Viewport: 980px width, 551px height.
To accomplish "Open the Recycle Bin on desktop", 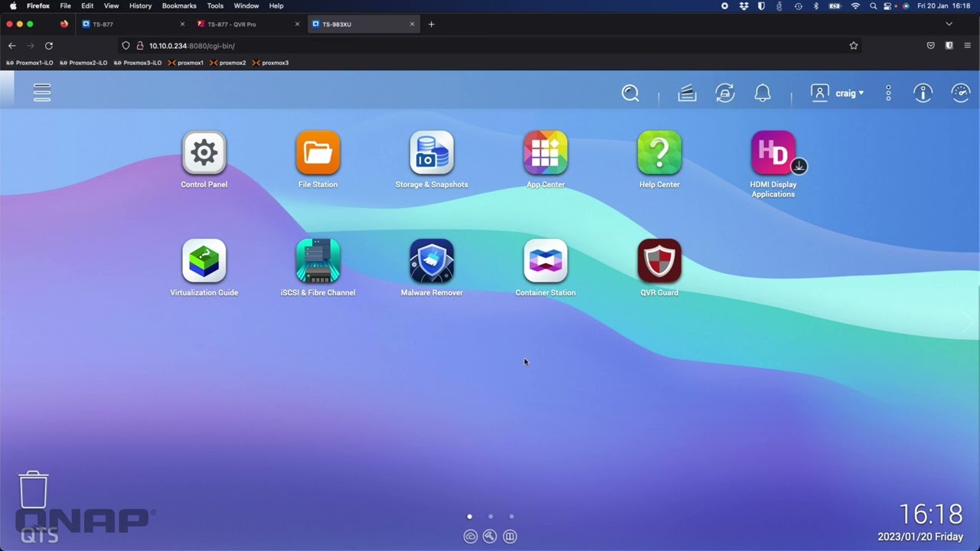I will point(34,490).
